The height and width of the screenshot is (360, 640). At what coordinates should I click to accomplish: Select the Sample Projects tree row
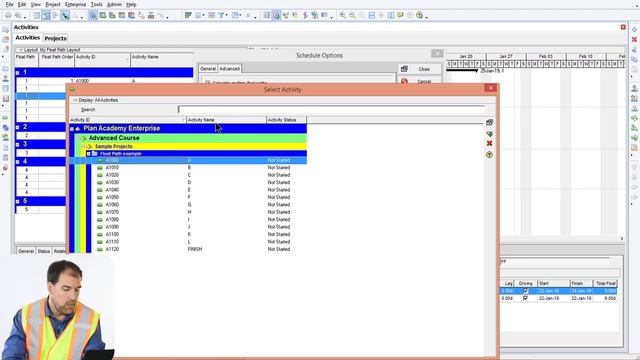click(x=193, y=147)
